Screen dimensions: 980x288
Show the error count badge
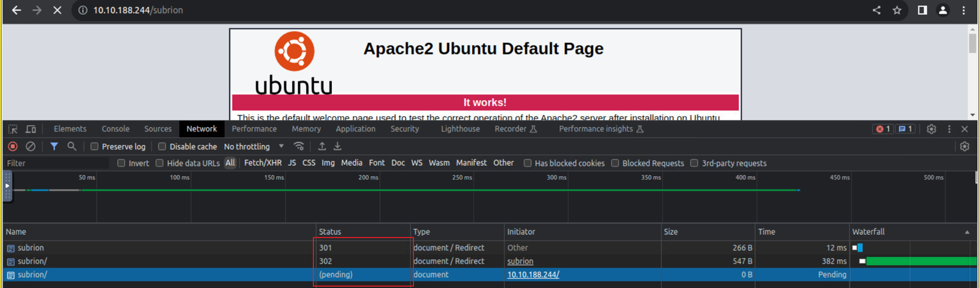point(883,129)
